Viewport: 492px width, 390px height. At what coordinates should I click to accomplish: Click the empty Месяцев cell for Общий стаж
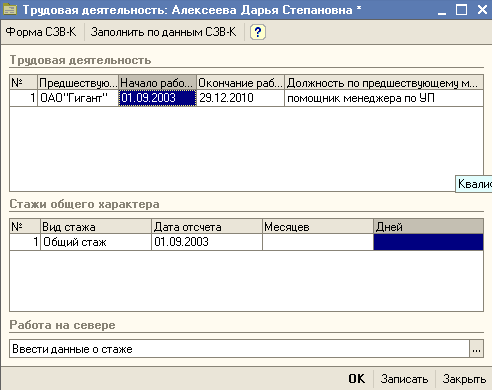[x=318, y=242]
